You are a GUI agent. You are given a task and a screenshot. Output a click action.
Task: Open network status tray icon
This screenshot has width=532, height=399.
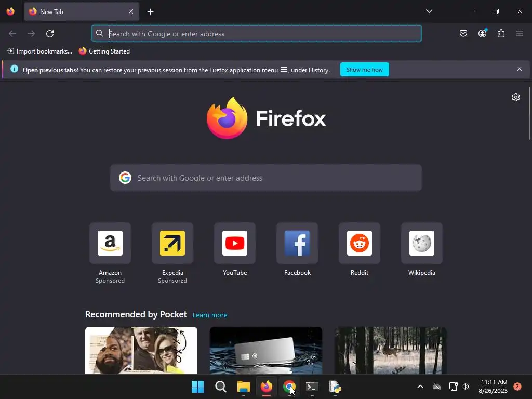coord(453,387)
